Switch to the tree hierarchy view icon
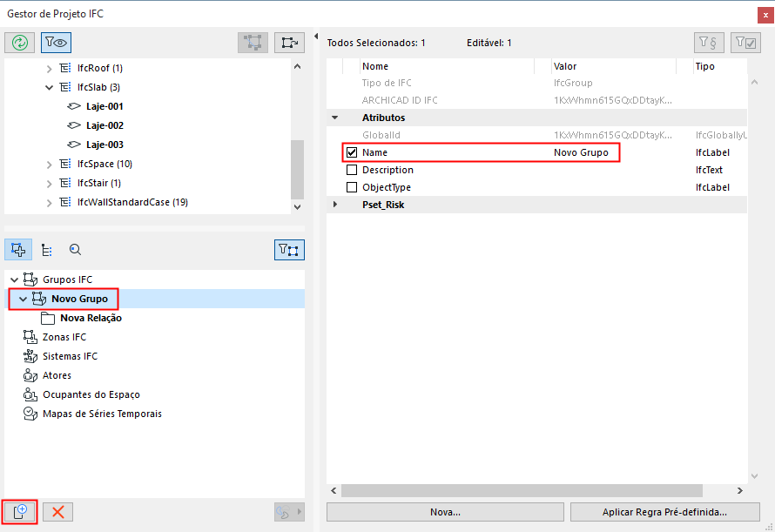 47,250
